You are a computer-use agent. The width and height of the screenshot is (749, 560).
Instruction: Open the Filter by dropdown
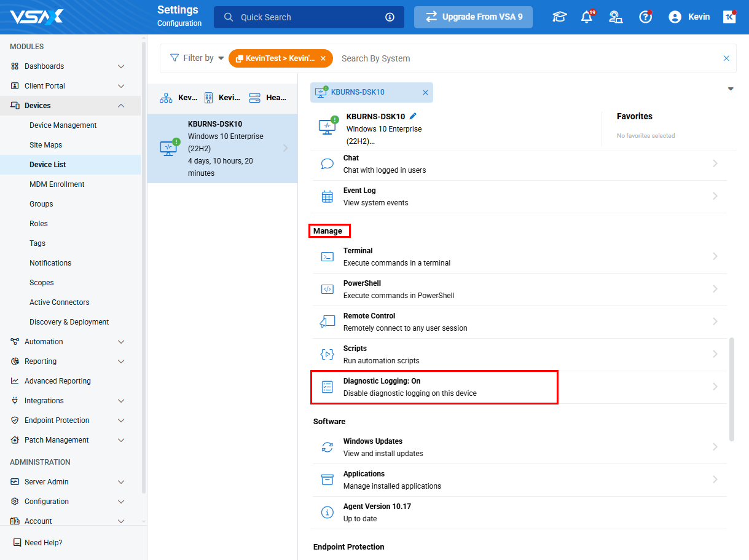pos(197,58)
